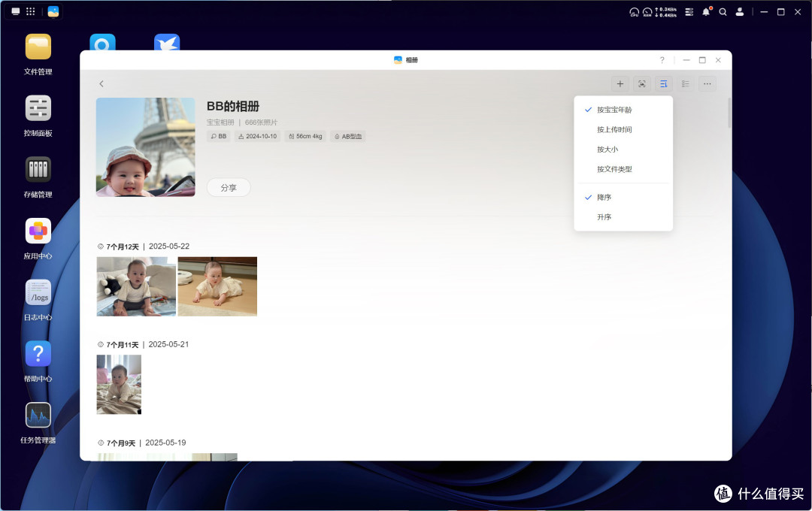Go back with the album back arrow
Viewport: 812px width, 511px height.
tap(101, 84)
